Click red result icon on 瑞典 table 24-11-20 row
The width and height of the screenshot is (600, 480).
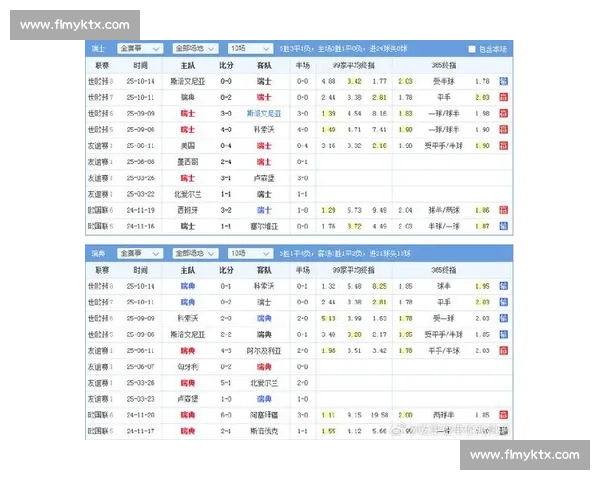click(504, 415)
